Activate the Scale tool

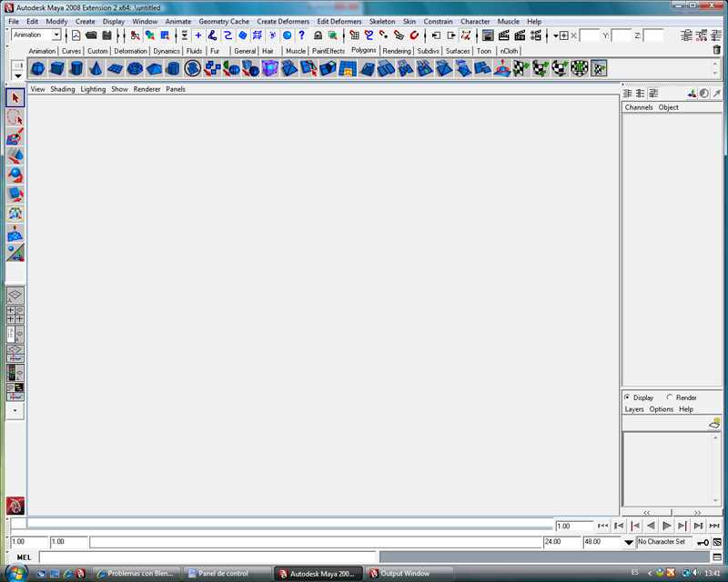coord(15,195)
